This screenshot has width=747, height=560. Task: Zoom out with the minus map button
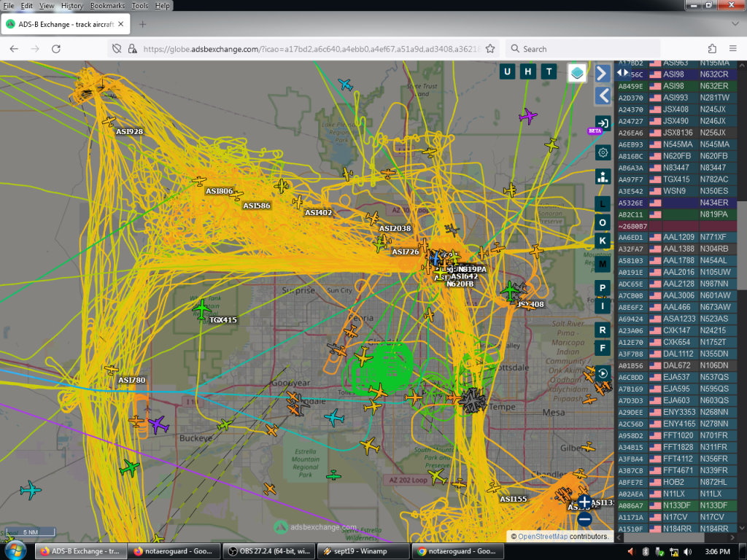[584, 519]
